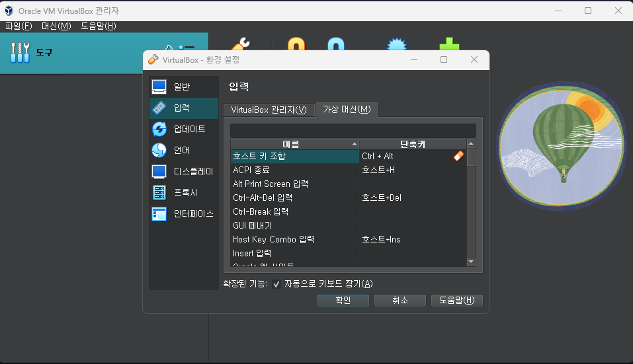Click the 호스트+Ins shortcut cell
The image size is (633, 364).
(x=413, y=239)
